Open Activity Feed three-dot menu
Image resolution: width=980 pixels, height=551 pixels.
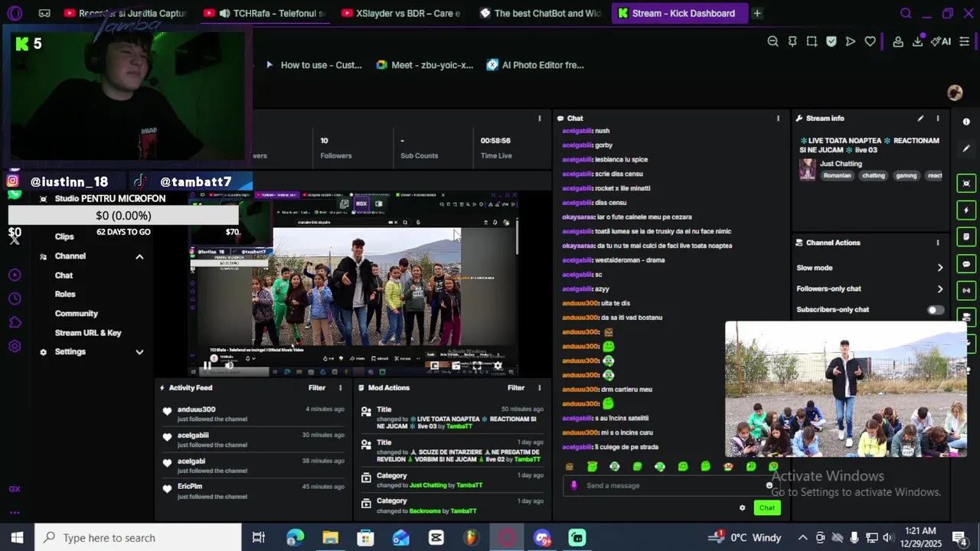pos(341,388)
